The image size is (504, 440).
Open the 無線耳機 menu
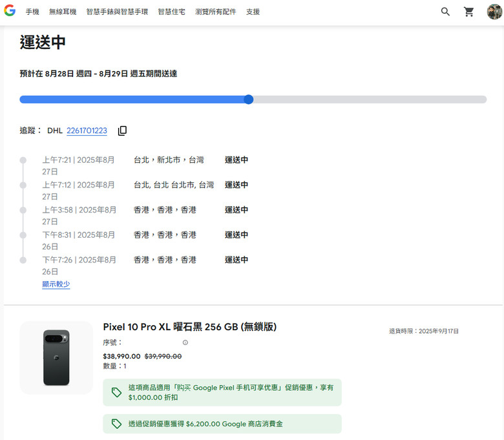point(63,12)
